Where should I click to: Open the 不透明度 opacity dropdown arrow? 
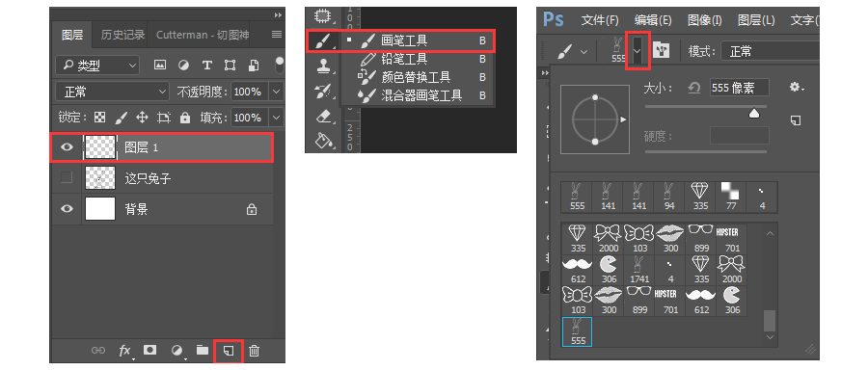click(x=276, y=92)
